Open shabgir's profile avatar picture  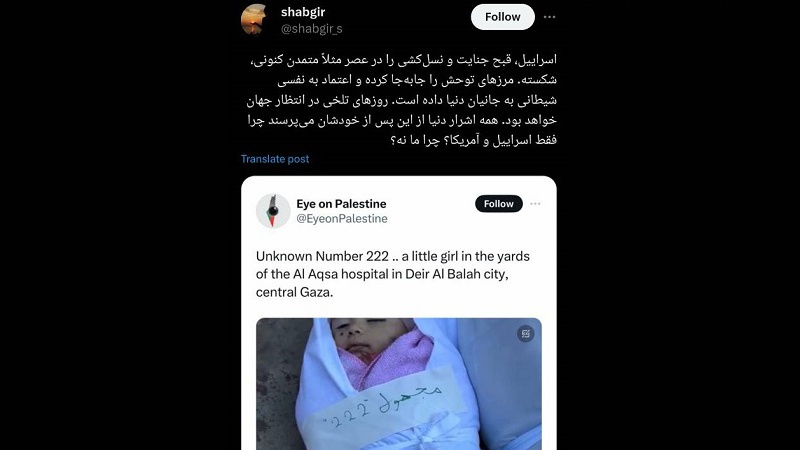[x=255, y=19]
